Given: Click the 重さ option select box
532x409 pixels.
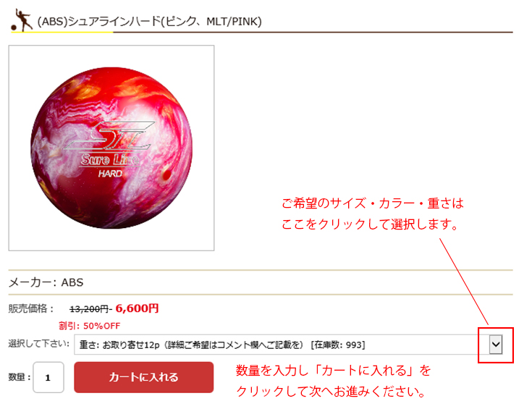Looking at the screenshot, I should click(288, 345).
